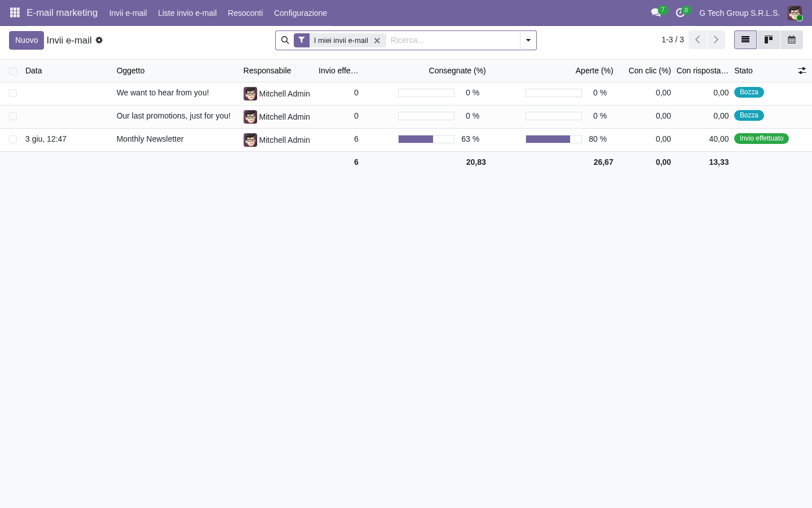Sort by the Consegnate (%) column header
The height and width of the screenshot is (508, 812).
(x=457, y=71)
